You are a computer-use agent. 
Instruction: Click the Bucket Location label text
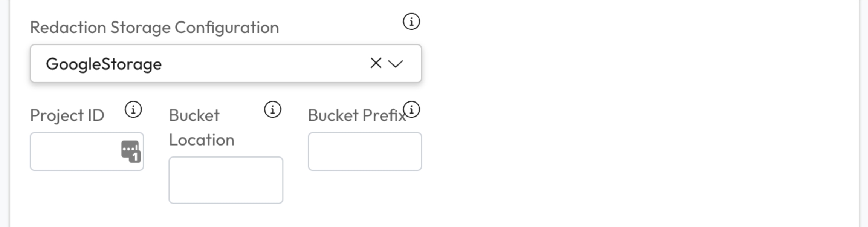click(x=194, y=115)
